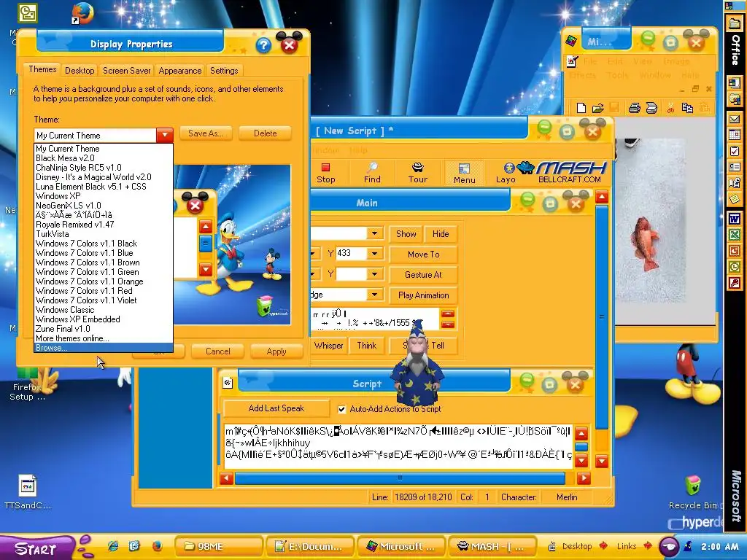Image resolution: width=747 pixels, height=560 pixels.
Task: Select More themes online... entry
Action: pos(104,338)
